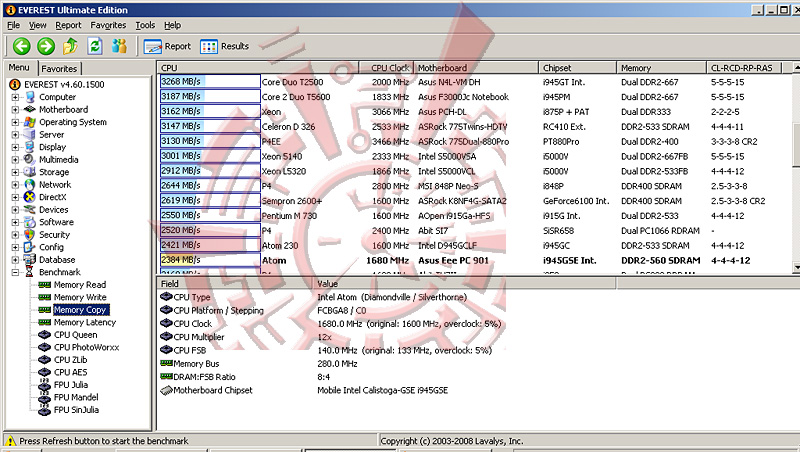Expand the Storage tree node
Viewport: 800px width, 452px height.
coord(15,172)
